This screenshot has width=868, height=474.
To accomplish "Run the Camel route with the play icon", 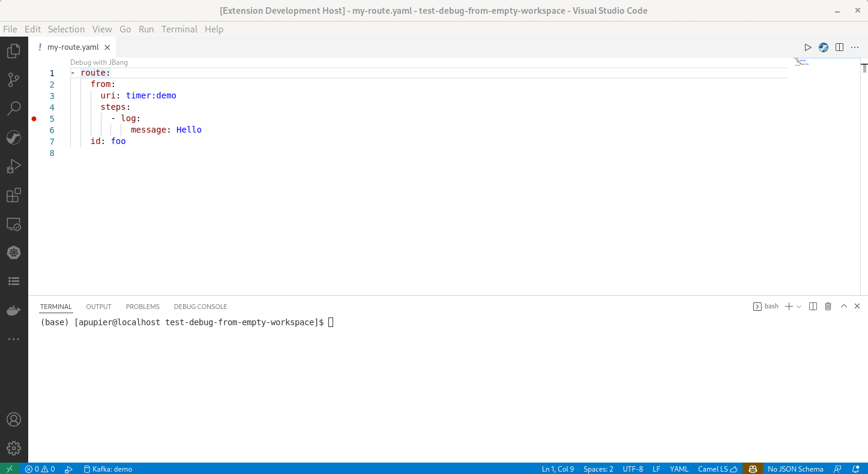I will (808, 47).
